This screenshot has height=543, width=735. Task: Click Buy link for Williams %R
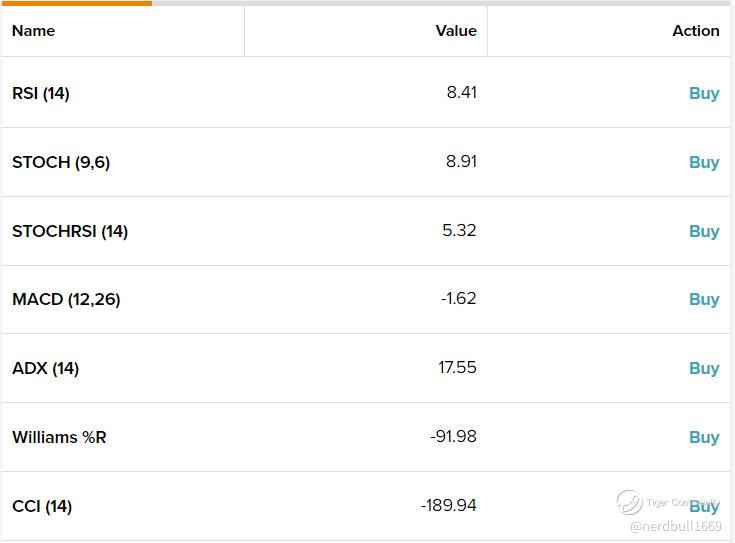click(x=704, y=437)
